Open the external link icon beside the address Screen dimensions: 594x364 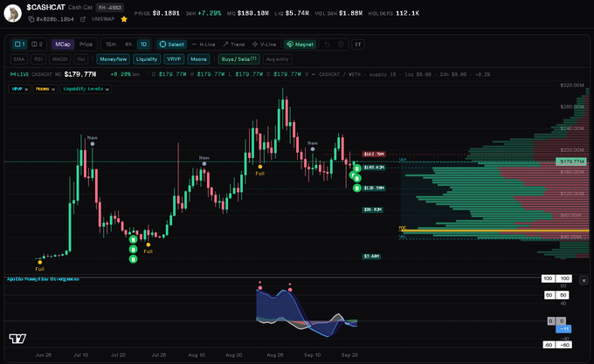83,19
